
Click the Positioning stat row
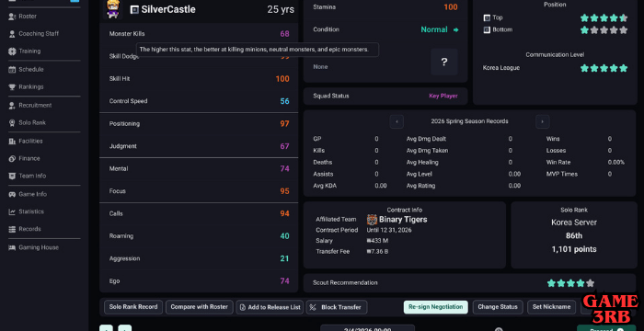[x=199, y=123]
